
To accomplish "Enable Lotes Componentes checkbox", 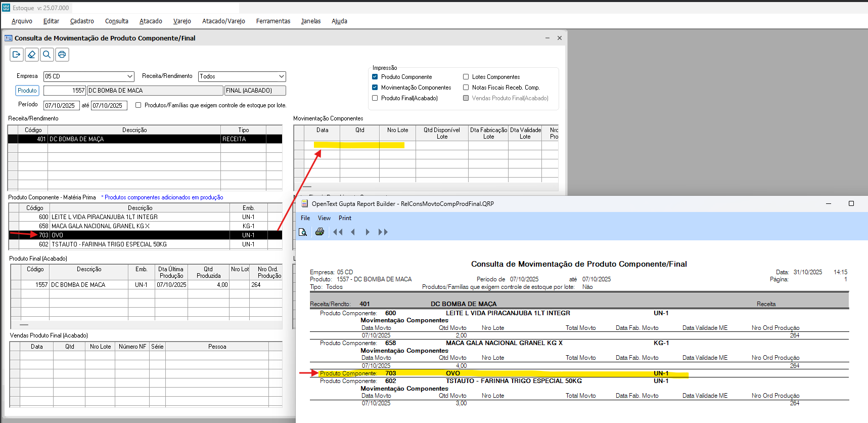I will pos(466,77).
